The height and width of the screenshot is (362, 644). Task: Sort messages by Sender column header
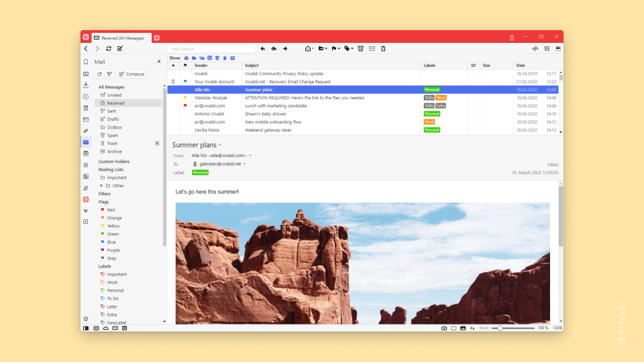point(201,66)
